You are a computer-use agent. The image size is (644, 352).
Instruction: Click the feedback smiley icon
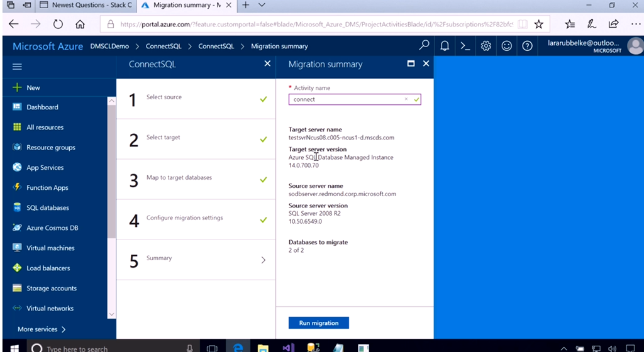pyautogui.click(x=506, y=46)
